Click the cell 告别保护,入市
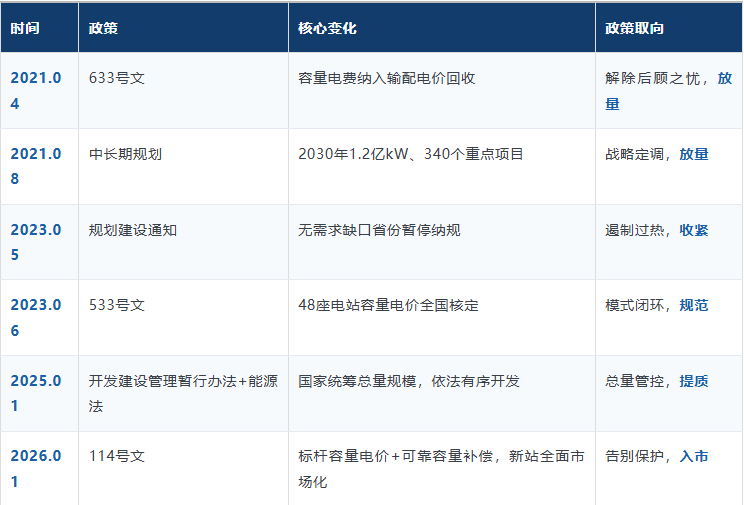 click(669, 468)
